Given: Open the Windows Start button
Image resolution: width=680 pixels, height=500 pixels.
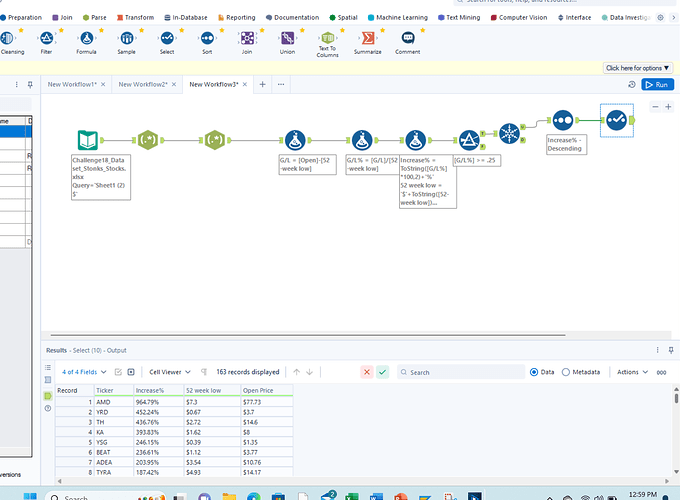Looking at the screenshot, I should (30, 497).
